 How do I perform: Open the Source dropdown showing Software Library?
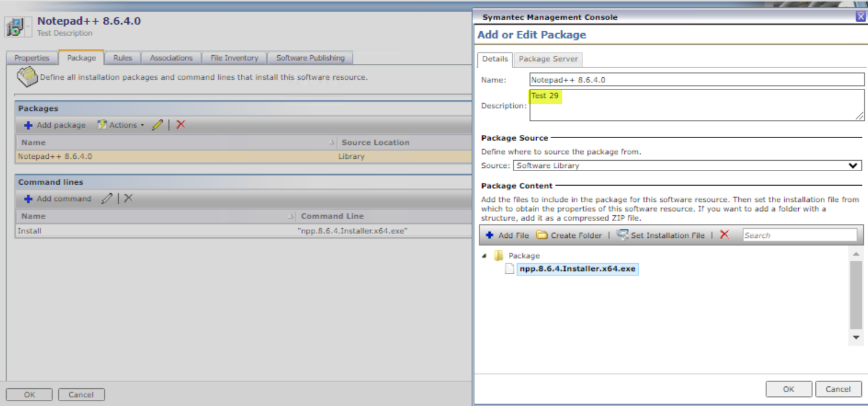687,166
